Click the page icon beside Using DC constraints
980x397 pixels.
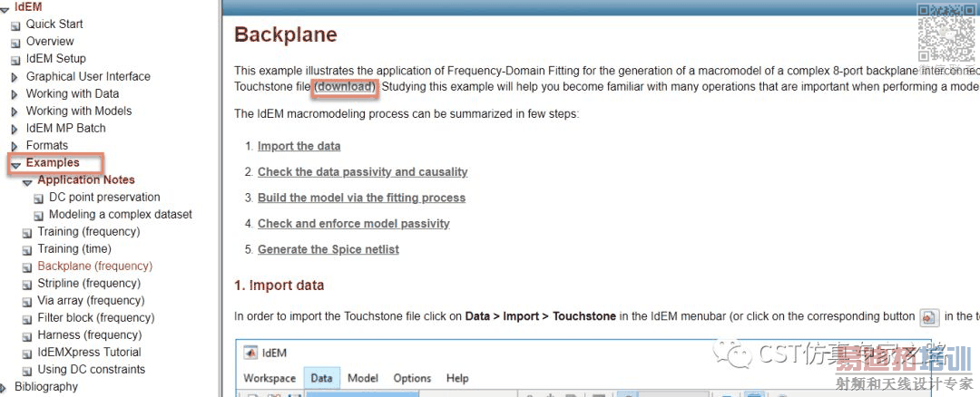(x=27, y=371)
